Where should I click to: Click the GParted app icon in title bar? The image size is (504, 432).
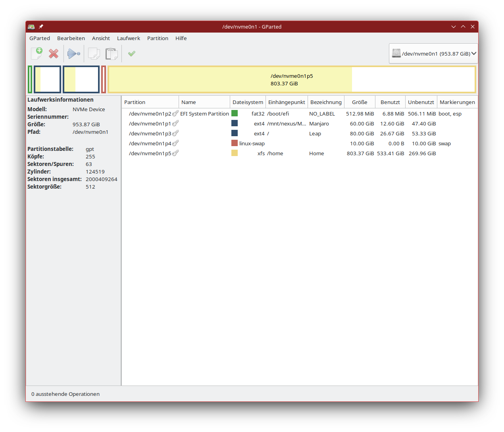[x=31, y=27]
